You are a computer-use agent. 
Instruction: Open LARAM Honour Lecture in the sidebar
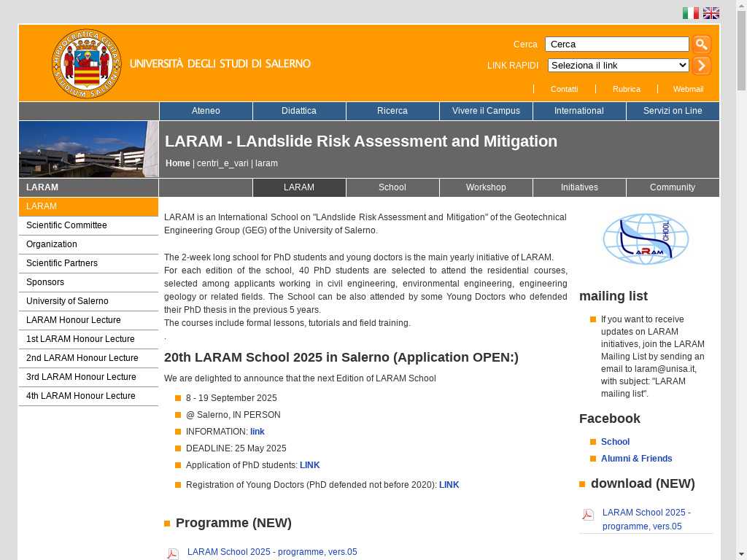(x=88, y=321)
